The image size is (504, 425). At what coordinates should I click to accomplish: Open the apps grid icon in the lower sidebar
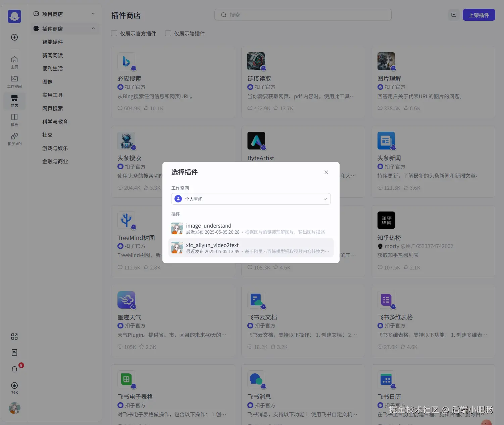[x=14, y=337]
